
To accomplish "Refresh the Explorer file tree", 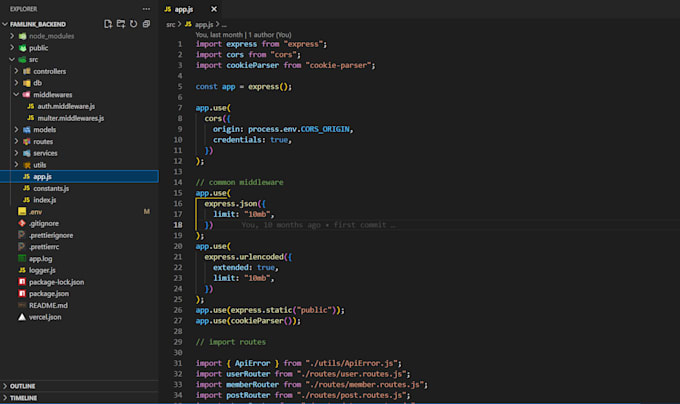I will 134,24.
